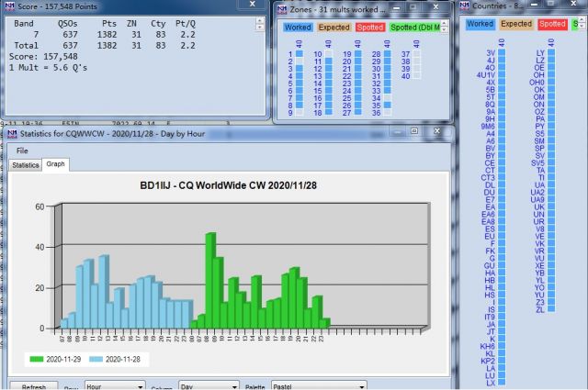Click zone 1 worked box in Zones window
Screen dimensions: 588x390
pyautogui.click(x=300, y=53)
